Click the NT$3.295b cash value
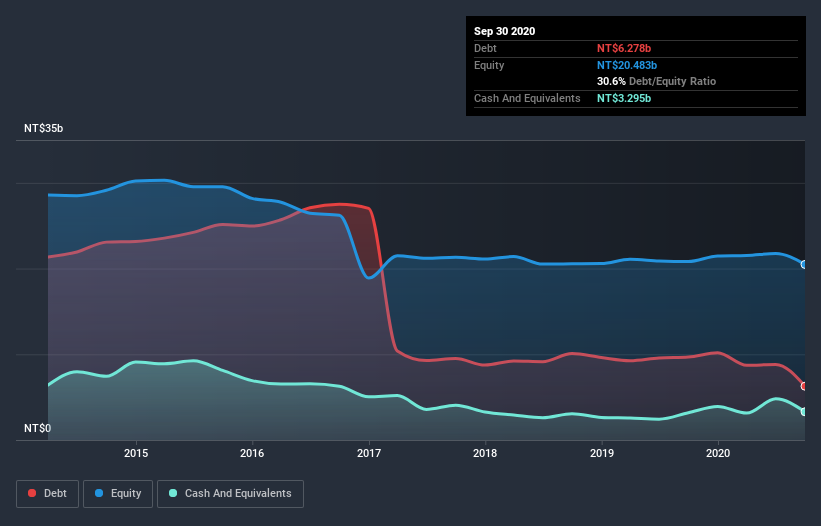This screenshot has width=821, height=526. 624,98
